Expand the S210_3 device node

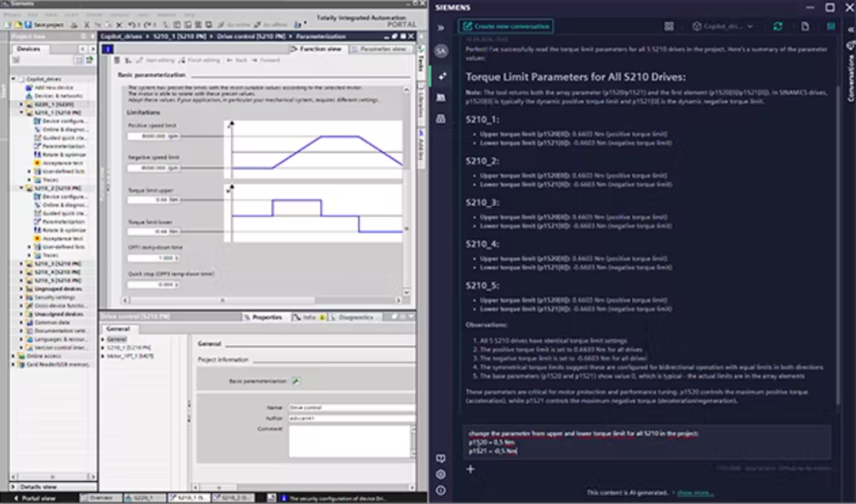pyautogui.click(x=22, y=264)
